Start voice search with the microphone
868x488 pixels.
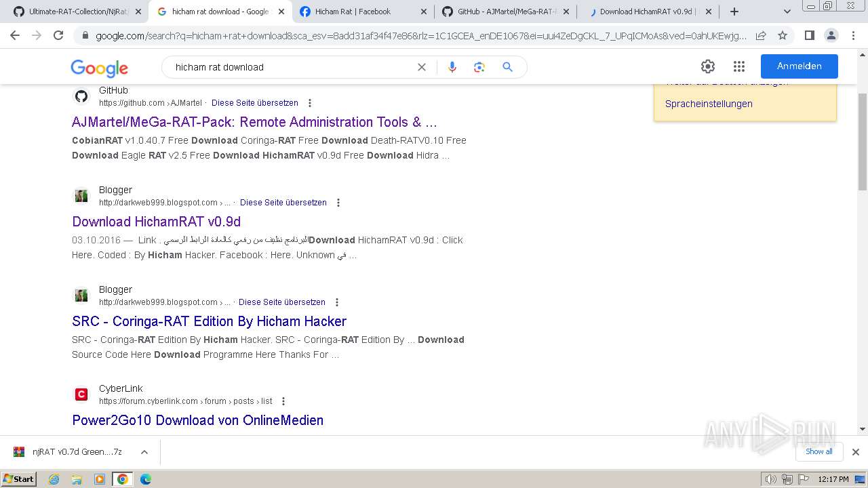pos(452,67)
